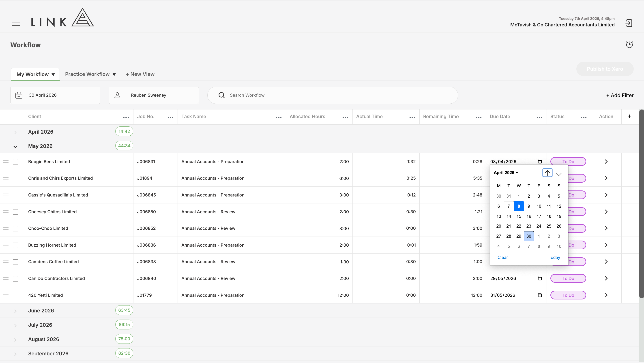Tick checkbox for Cassie's Quesadilla's Limited
Viewport: 644px width, 363px height.
15,195
